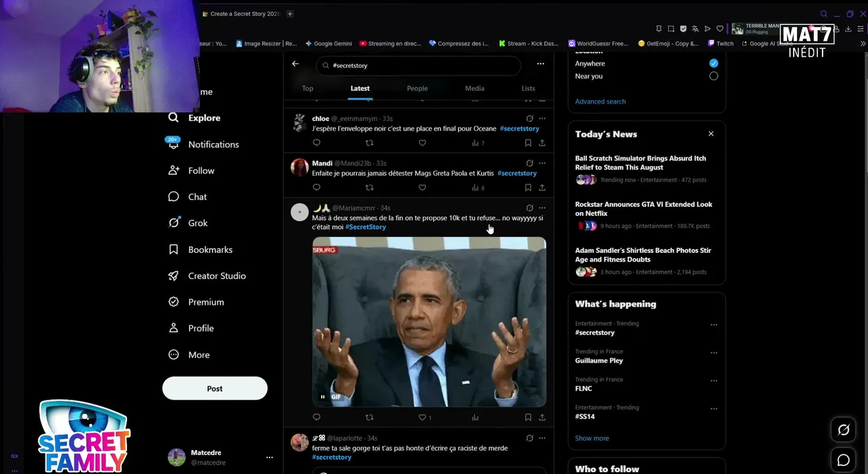
Task: Switch to the Lists tab
Action: 528,88
